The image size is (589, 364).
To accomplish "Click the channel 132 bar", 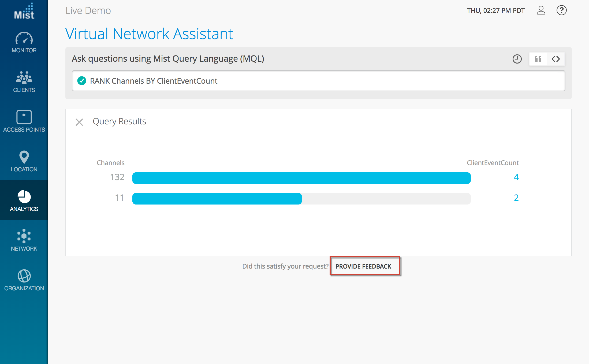I will (301, 178).
